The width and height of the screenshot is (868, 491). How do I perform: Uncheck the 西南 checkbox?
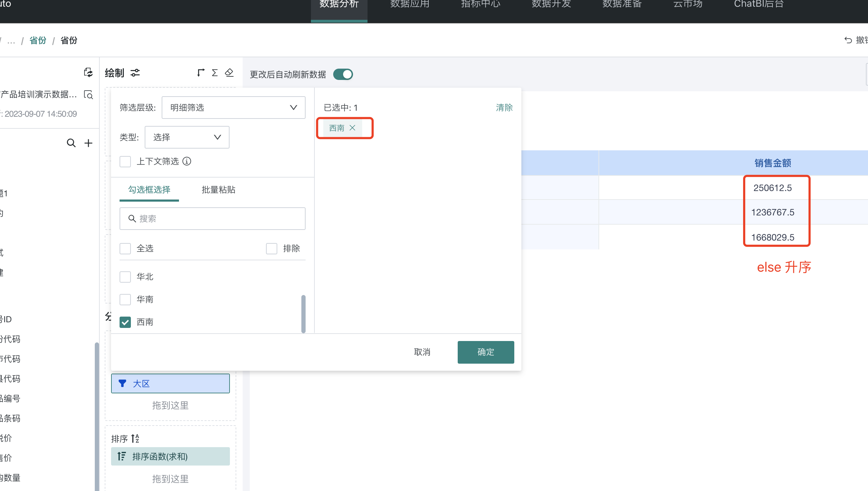(x=125, y=322)
